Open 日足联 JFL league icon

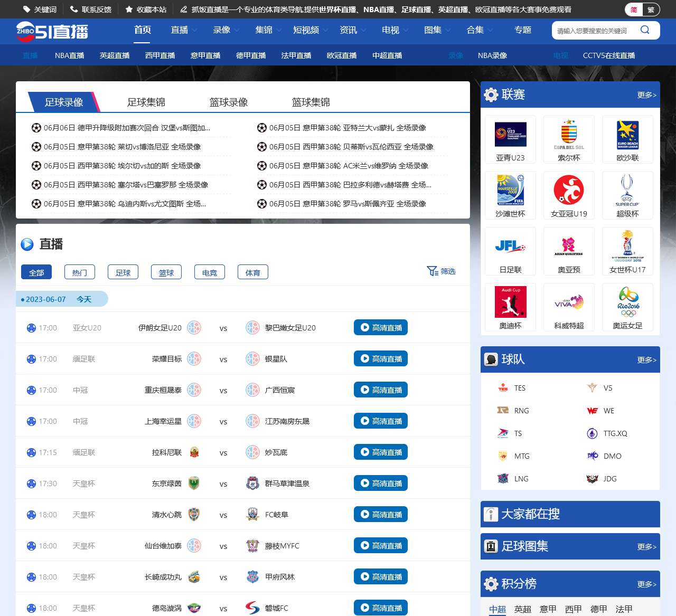pyautogui.click(x=511, y=246)
